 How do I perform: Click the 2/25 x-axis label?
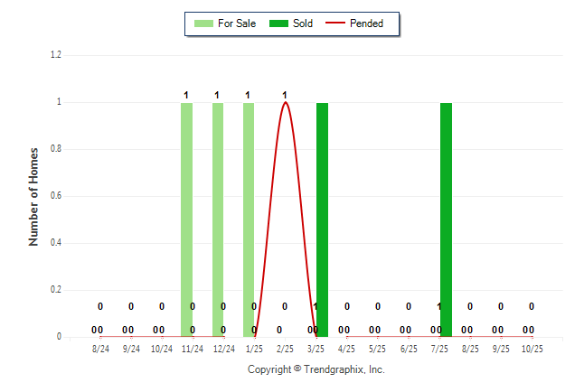[x=285, y=348]
